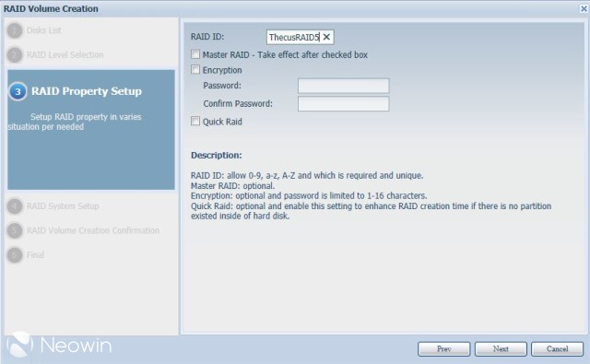
Task: Click 'Setup RAID property in varies' step description
Action: pyautogui.click(x=75, y=122)
